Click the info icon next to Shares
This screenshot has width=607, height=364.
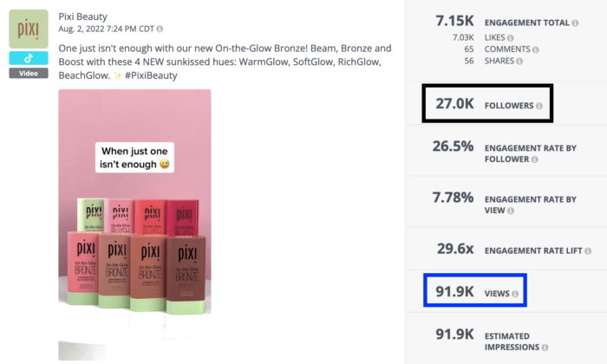tap(519, 62)
